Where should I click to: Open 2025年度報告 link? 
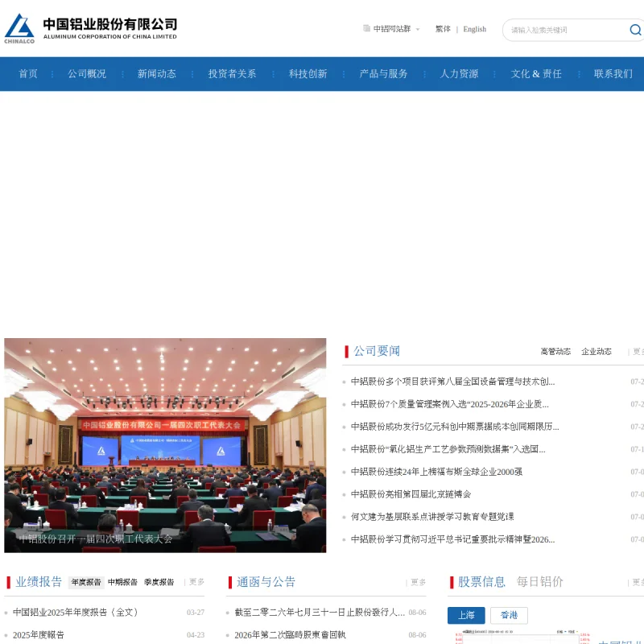tap(39, 635)
